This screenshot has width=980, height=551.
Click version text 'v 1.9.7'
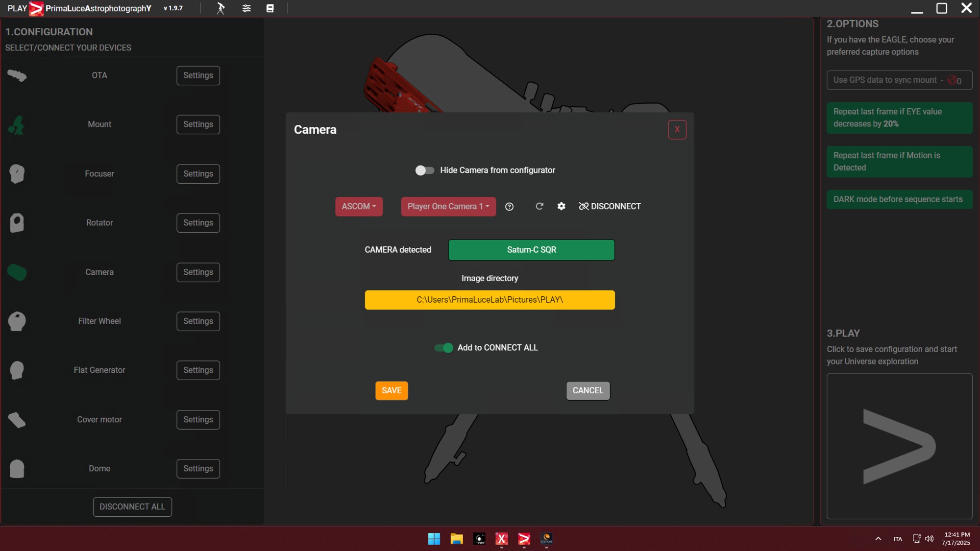click(173, 8)
